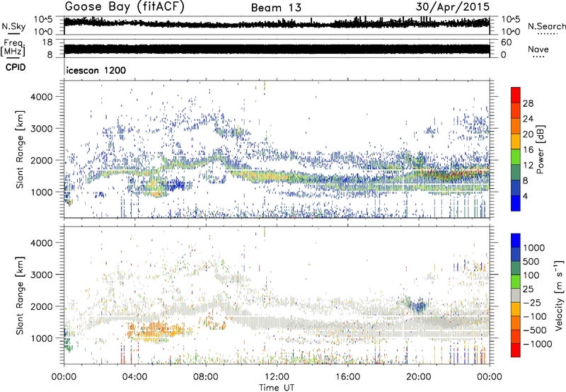566x392 pixels.
Task: Click the black frequency band plot
Action: (277, 50)
